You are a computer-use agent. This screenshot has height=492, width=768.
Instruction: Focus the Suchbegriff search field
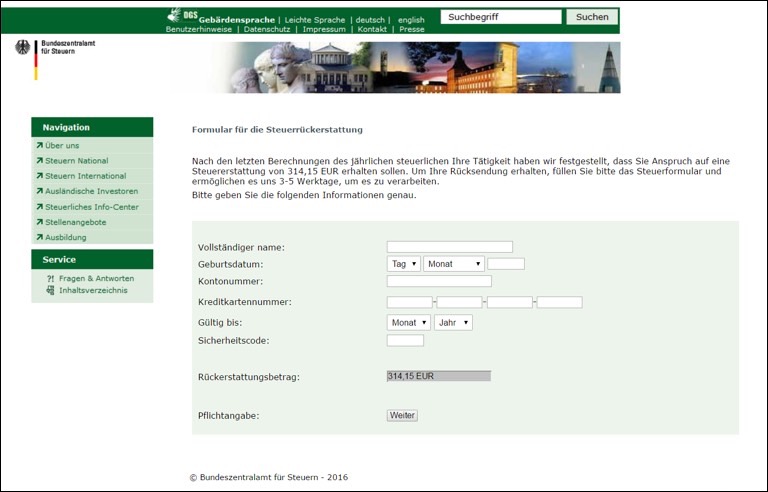[500, 17]
